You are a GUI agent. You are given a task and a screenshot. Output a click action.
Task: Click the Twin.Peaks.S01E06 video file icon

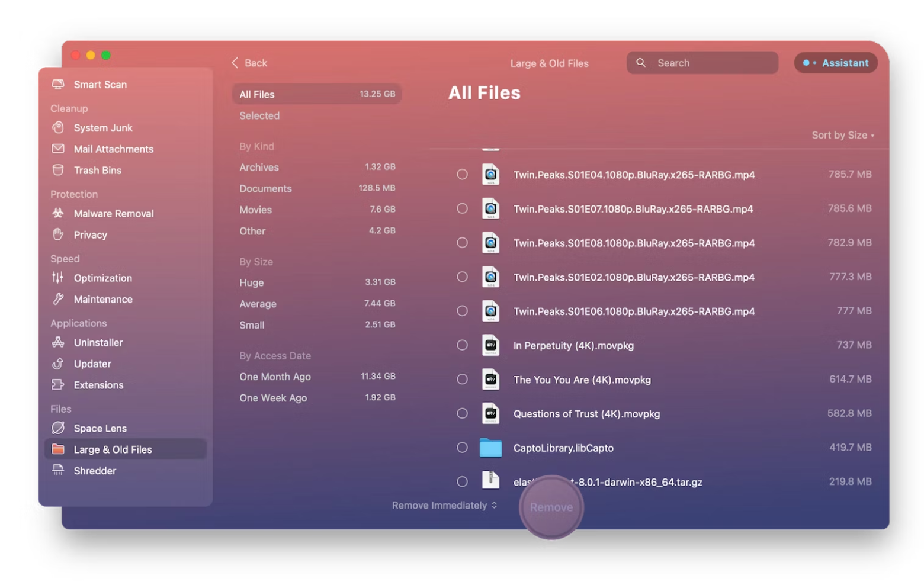(x=490, y=311)
